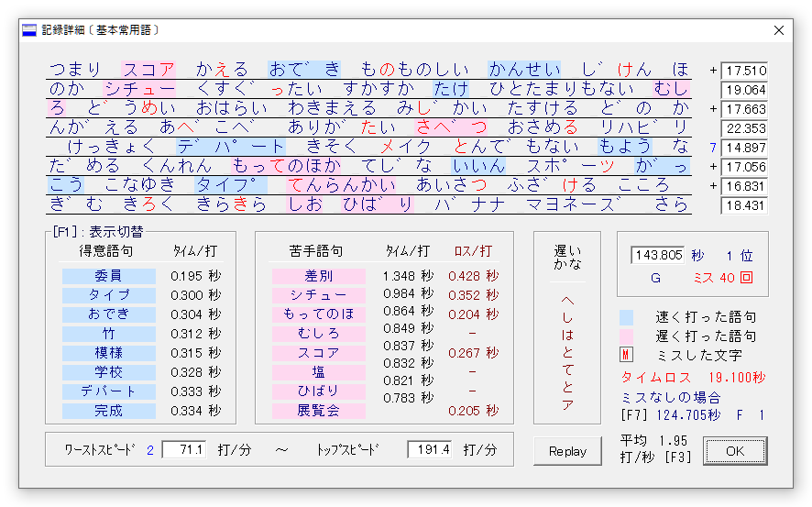Viewport: 812px width, 507px height.
Task: Click the row time value 17.056
Action: 744,167
